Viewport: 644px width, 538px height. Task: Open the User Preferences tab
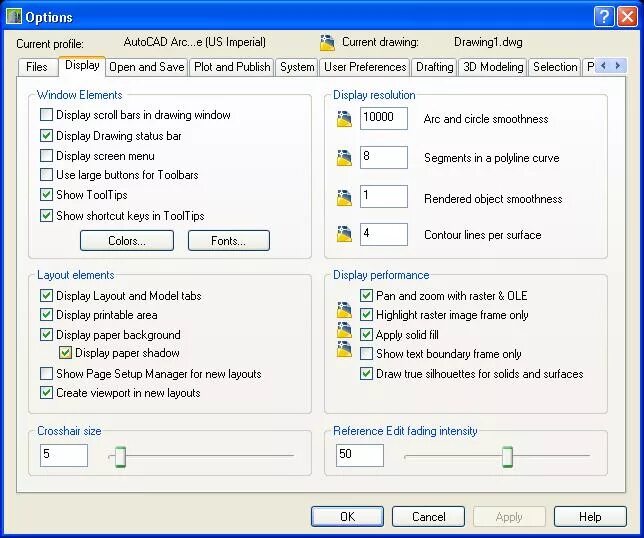(365, 67)
